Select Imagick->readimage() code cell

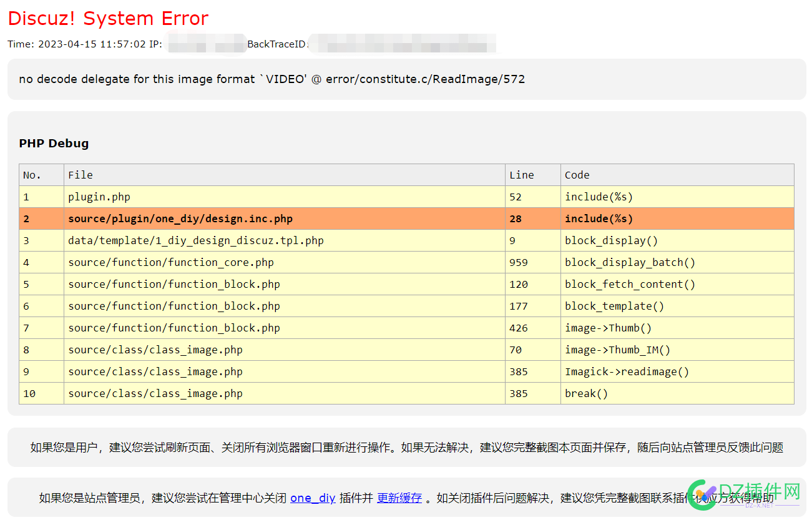coord(677,371)
